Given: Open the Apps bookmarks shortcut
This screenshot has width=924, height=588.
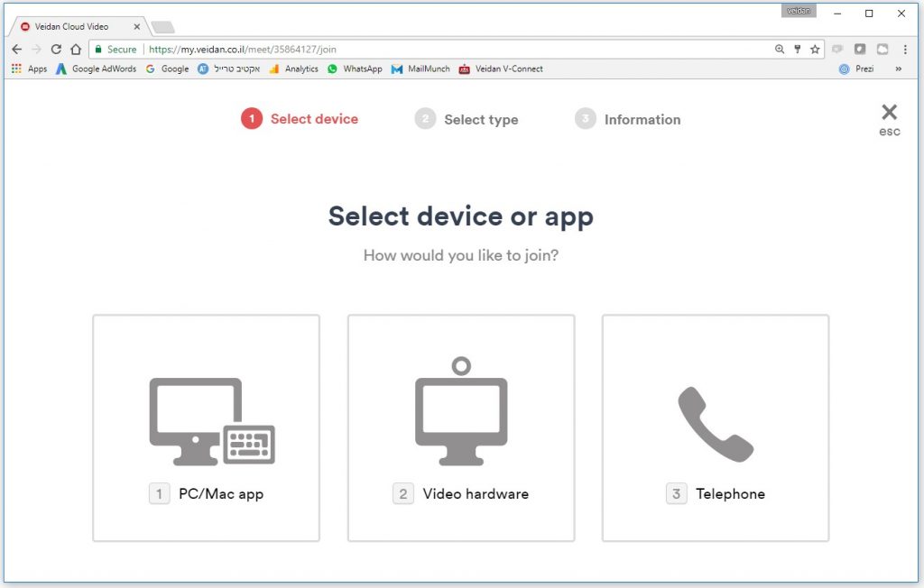Looking at the screenshot, I should 29,69.
